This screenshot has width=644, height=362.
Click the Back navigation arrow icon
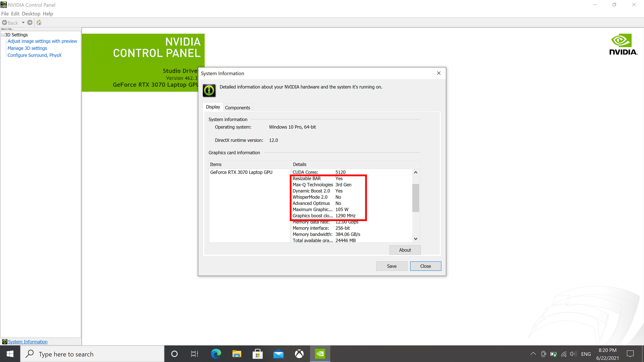click(x=5, y=23)
